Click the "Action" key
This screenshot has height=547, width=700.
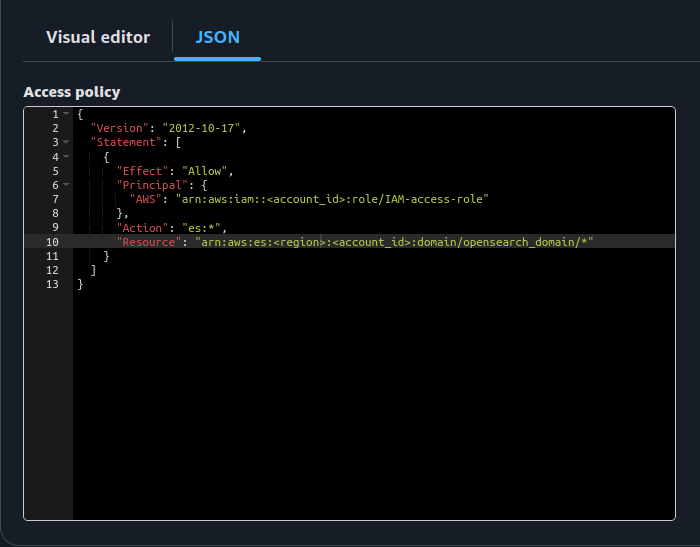pos(142,228)
